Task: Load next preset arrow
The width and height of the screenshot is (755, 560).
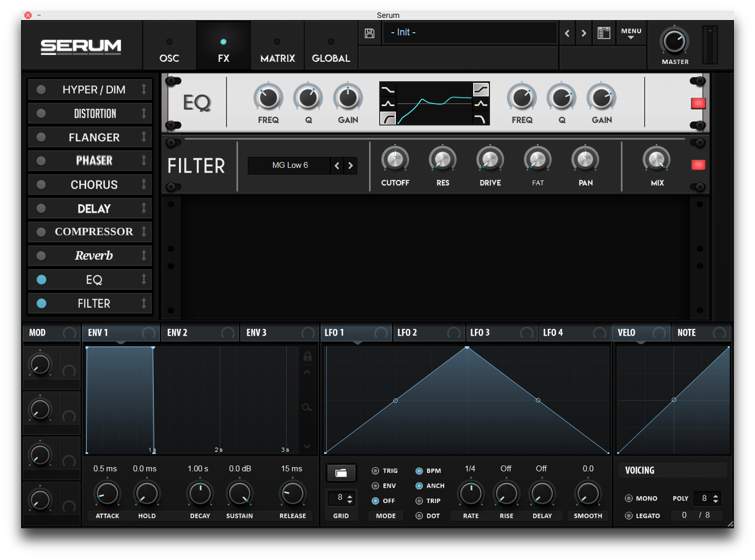Action: pos(583,33)
